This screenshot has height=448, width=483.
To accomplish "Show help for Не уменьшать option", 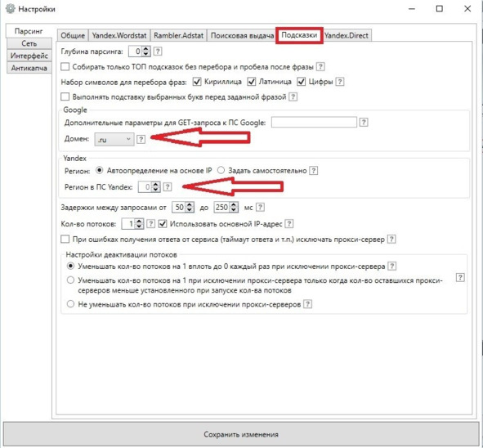I will pos(308,304).
